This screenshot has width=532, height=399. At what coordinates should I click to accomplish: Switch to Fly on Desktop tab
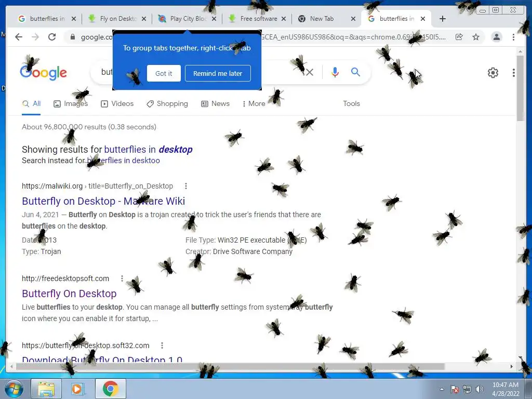tap(116, 19)
